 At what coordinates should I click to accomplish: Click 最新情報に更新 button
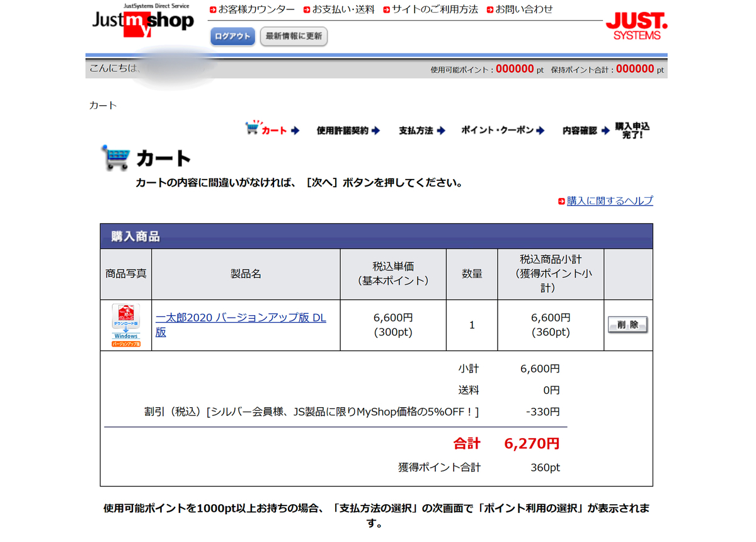coord(294,37)
